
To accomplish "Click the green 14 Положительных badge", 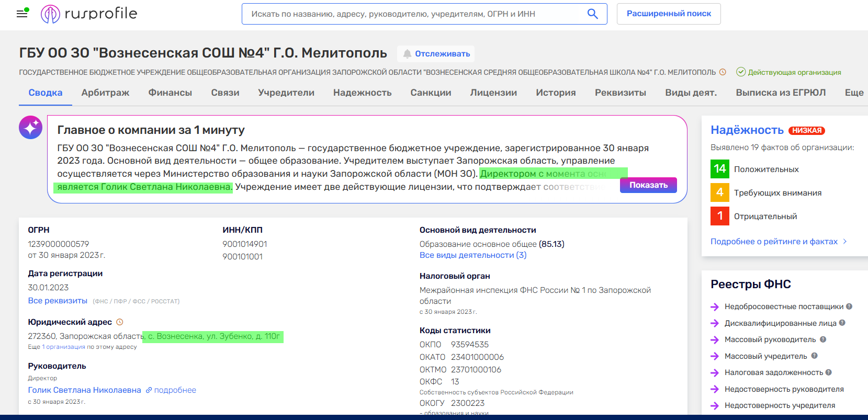I will 720,169.
